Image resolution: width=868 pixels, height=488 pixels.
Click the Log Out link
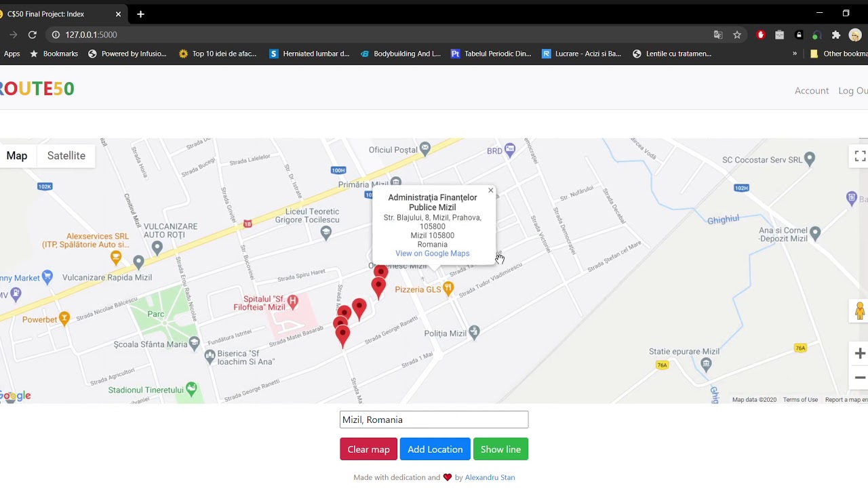tap(853, 91)
